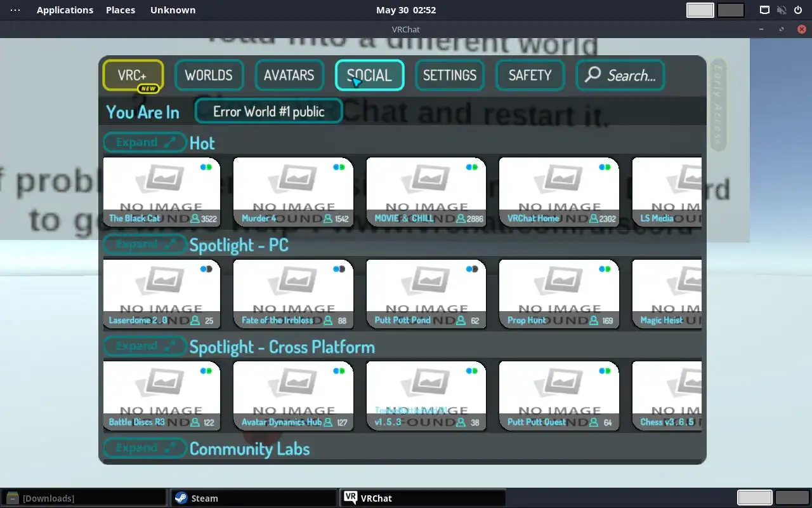Open the AVATARS tab
The height and width of the screenshot is (508, 812).
[289, 76]
